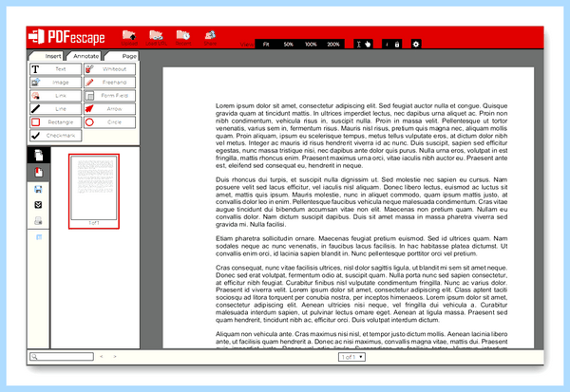570x392 pixels.
Task: Set zoom to 100%
Action: point(311,45)
